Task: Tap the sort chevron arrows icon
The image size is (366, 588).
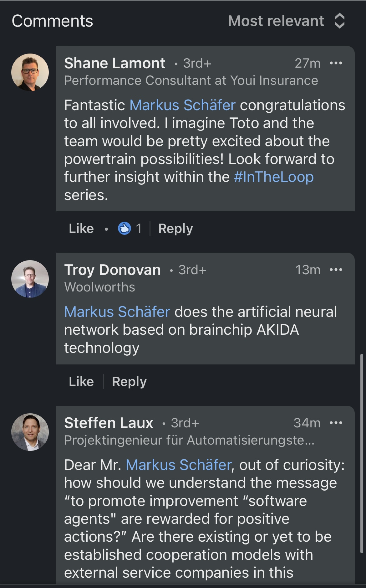Action: [x=339, y=21]
